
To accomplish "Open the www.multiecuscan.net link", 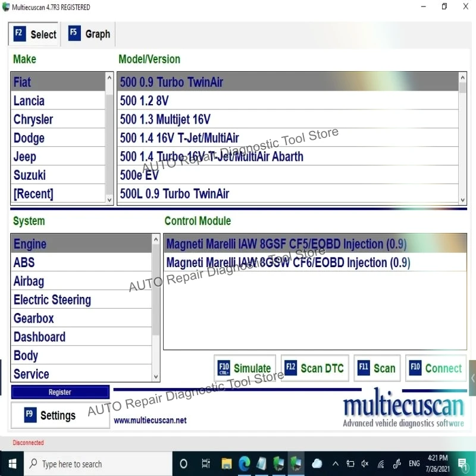I will coord(150,420).
